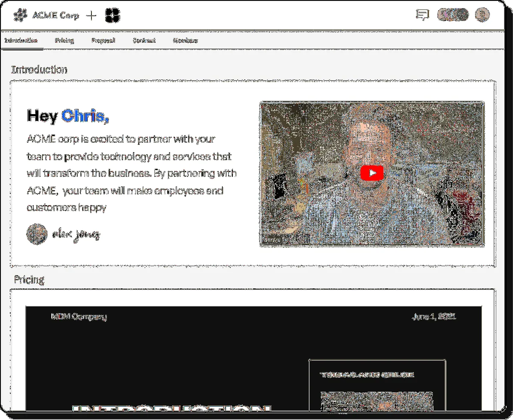
Task: Open the grouped member avatars
Action: click(x=453, y=15)
